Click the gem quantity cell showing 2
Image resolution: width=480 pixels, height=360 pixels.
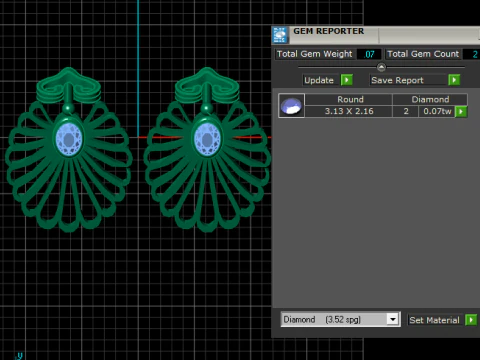point(406,111)
